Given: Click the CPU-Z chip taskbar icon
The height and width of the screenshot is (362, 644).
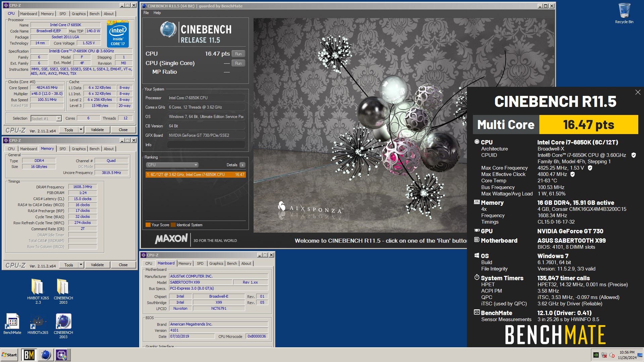Looking at the screenshot, I should 62,355.
